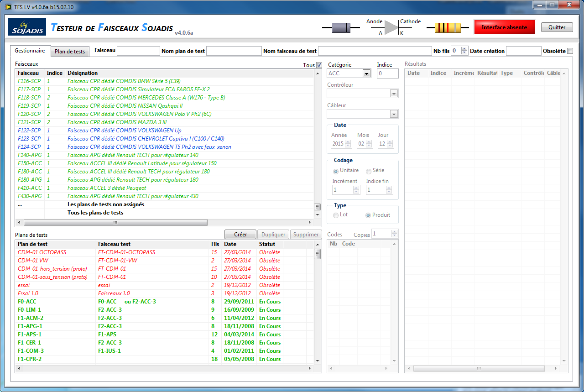Select test plan F0-ACC
Image resolution: width=584 pixels, height=392 pixels.
click(x=165, y=302)
